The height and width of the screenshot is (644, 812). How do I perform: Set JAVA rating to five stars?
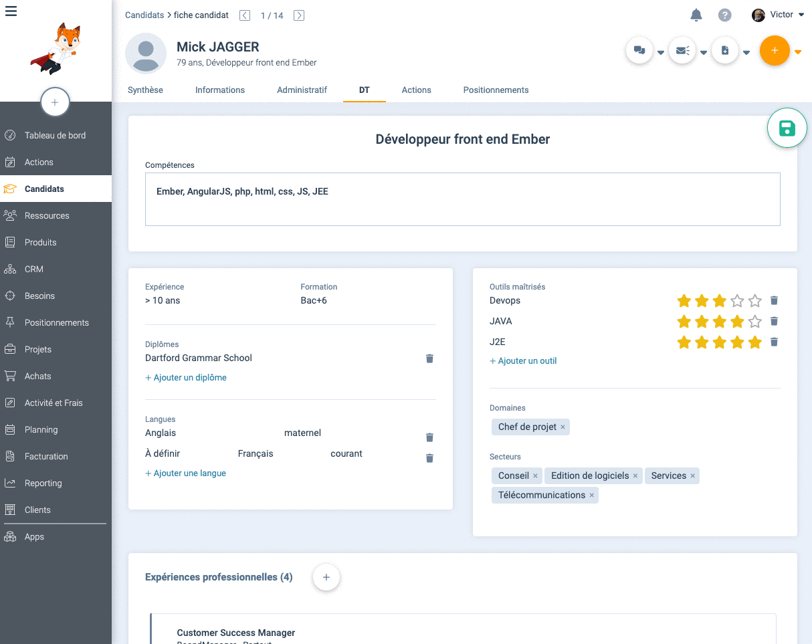pos(755,321)
